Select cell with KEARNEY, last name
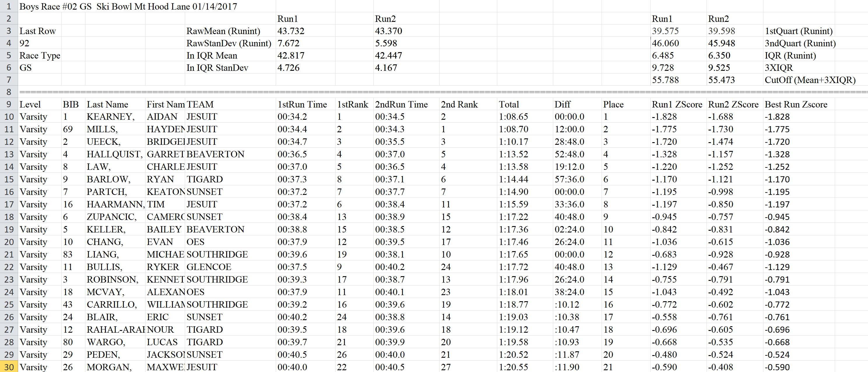This screenshot has width=868, height=372. [110, 117]
